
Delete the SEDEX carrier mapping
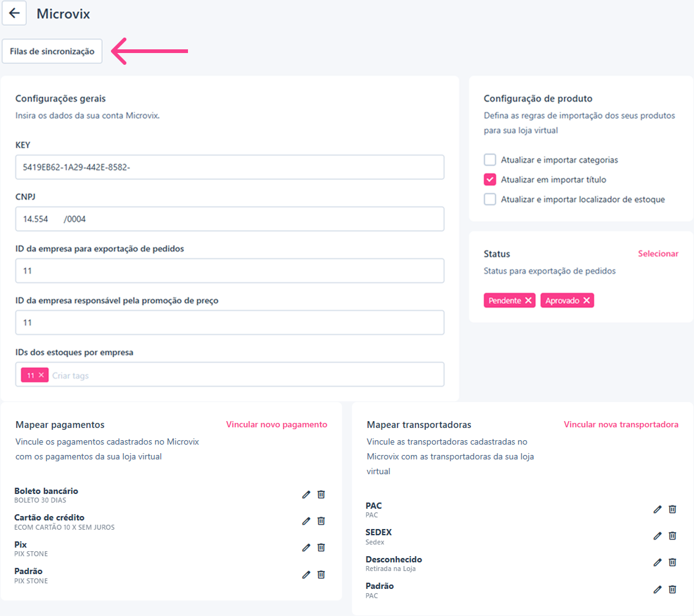click(x=673, y=536)
